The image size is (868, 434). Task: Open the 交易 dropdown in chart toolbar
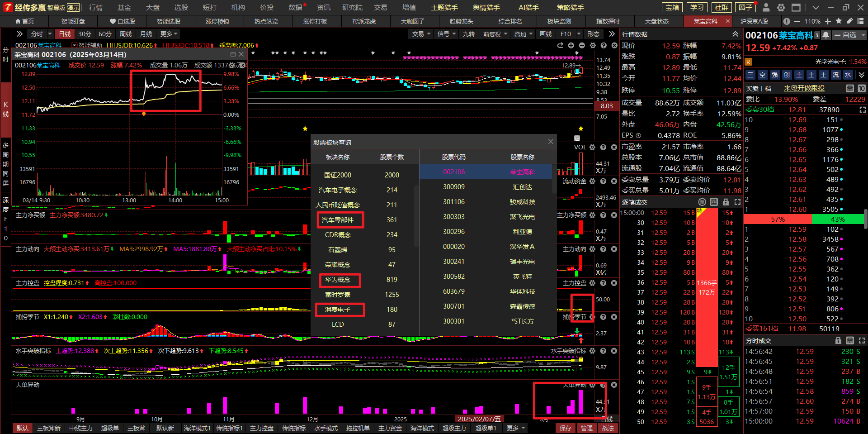pyautogui.click(x=421, y=34)
